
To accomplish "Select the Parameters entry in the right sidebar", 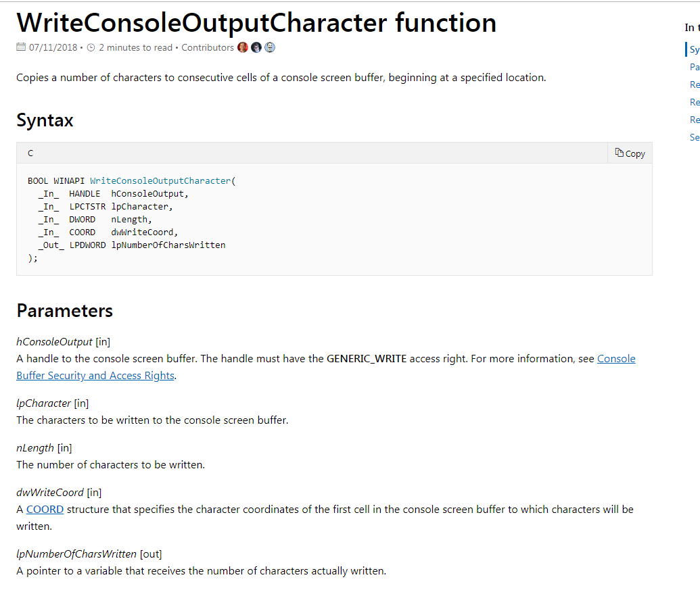I will tap(694, 67).
